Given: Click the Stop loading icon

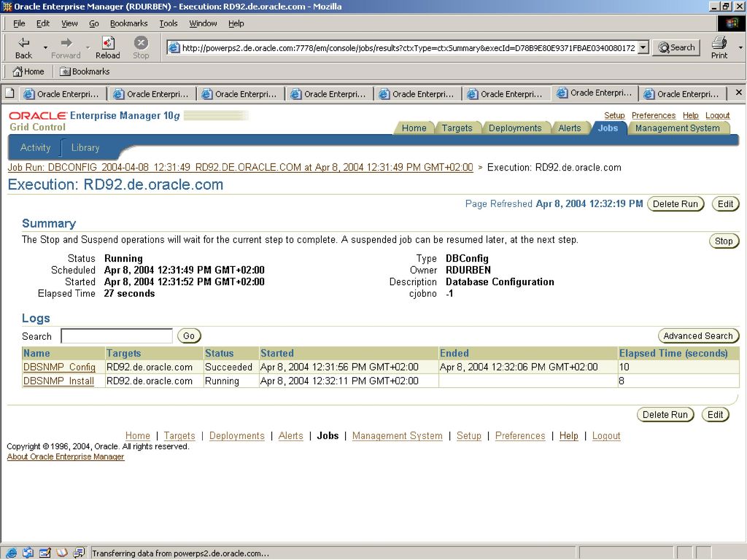Looking at the screenshot, I should tap(141, 47).
